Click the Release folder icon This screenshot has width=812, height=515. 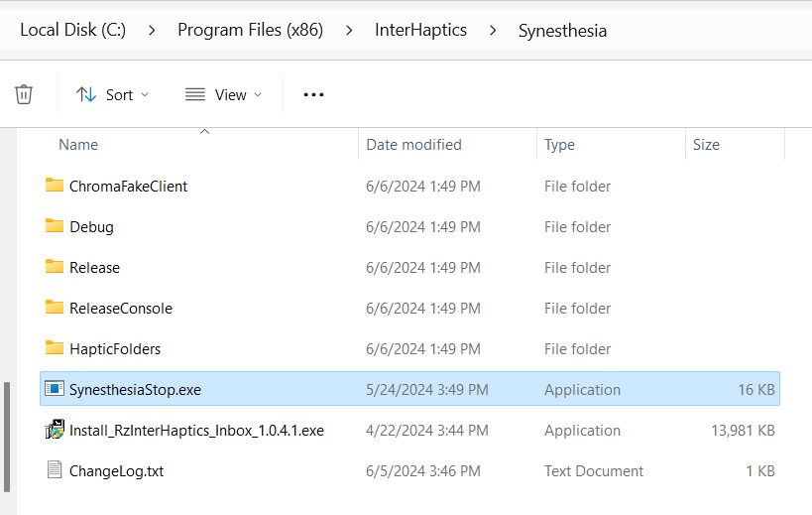pyautogui.click(x=55, y=267)
